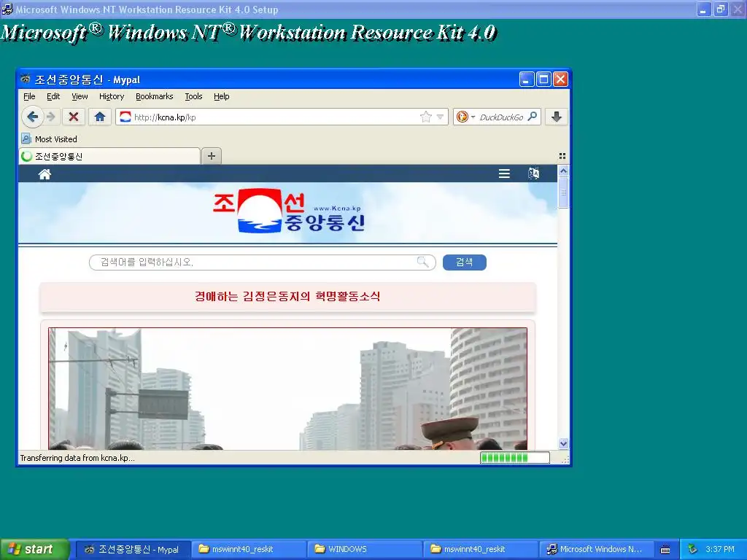Minimize the Resource Kit Setup window
Screen dimensions: 747x560
click(x=704, y=9)
